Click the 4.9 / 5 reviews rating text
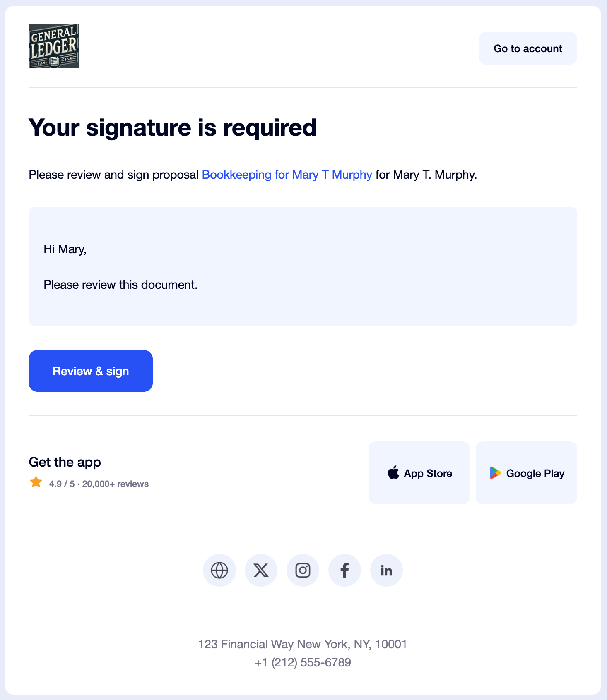 (x=99, y=484)
